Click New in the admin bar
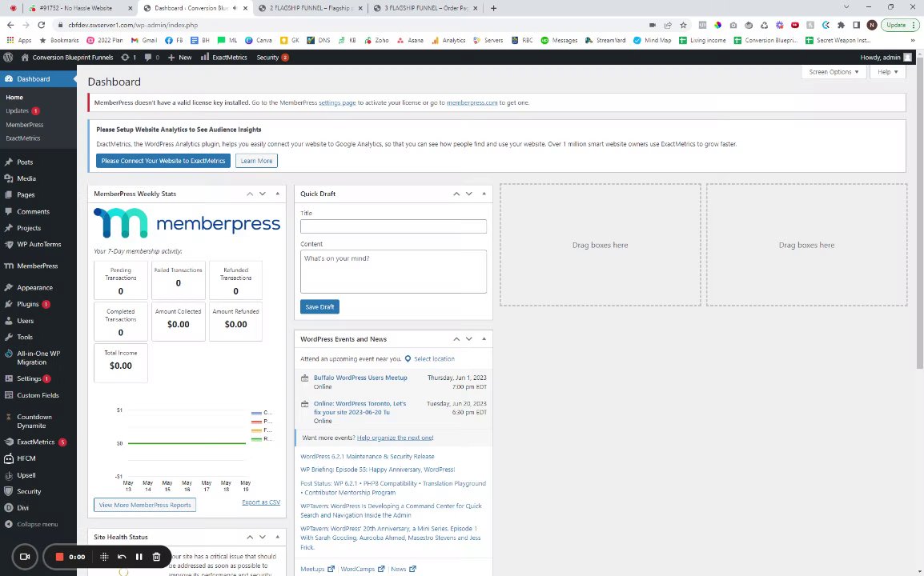The image size is (924, 576). 179,57
